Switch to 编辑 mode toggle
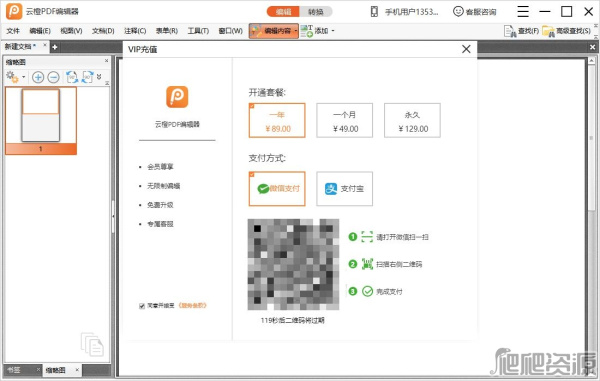This screenshot has height=381, width=600. click(283, 12)
